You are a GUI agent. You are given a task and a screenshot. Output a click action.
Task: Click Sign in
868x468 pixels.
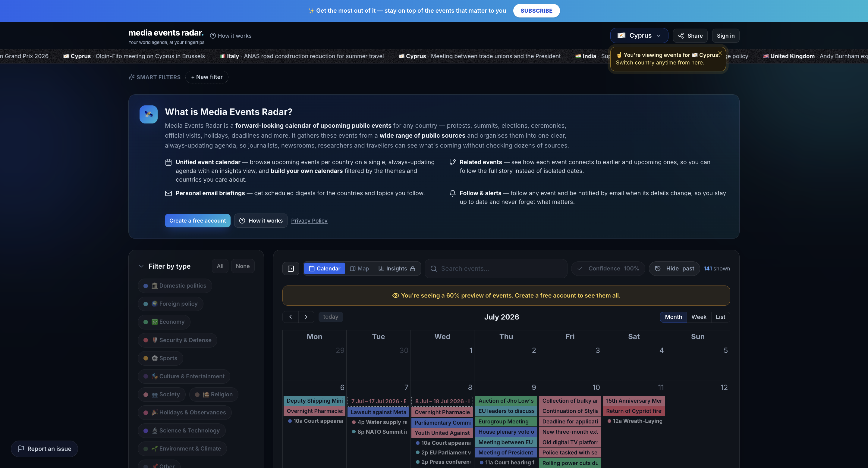click(725, 36)
